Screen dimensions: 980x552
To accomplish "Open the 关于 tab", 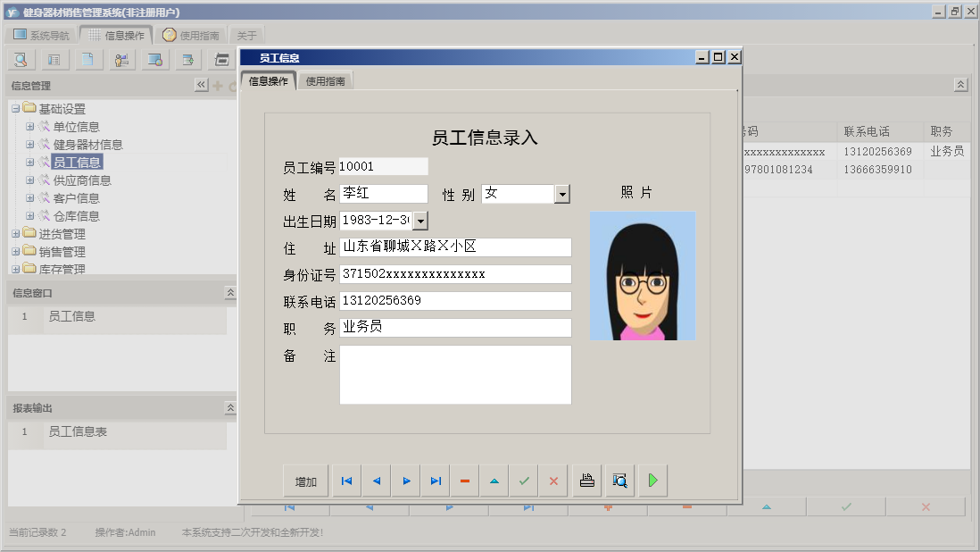I will [246, 36].
